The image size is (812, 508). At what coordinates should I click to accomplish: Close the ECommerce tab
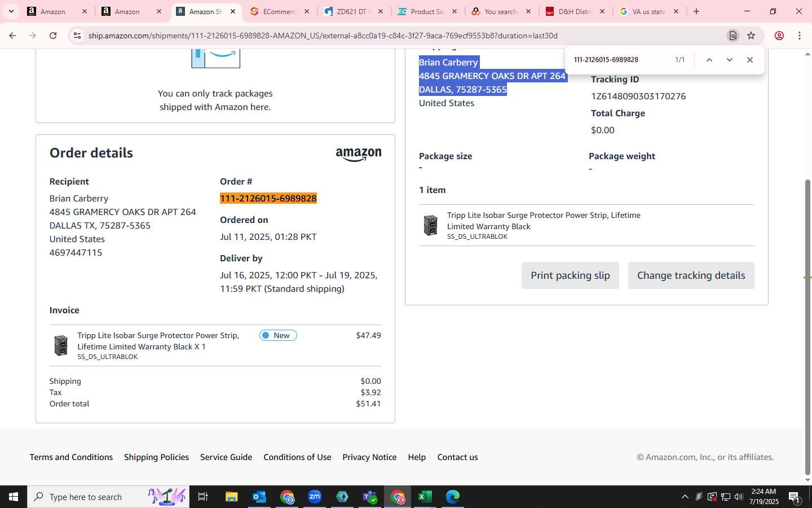pos(307,11)
